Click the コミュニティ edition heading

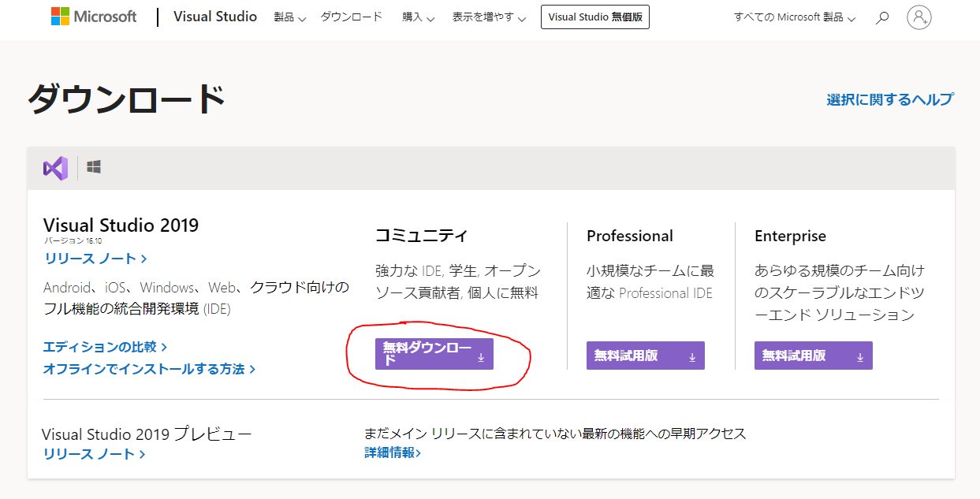[x=422, y=236]
